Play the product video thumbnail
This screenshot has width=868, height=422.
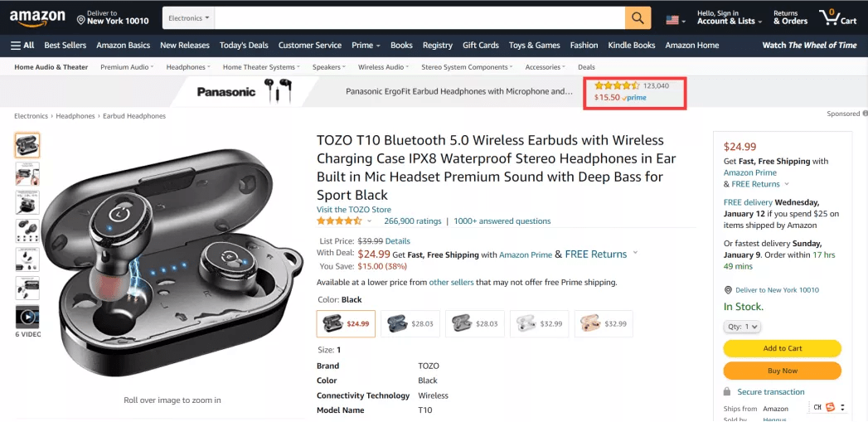tap(27, 316)
